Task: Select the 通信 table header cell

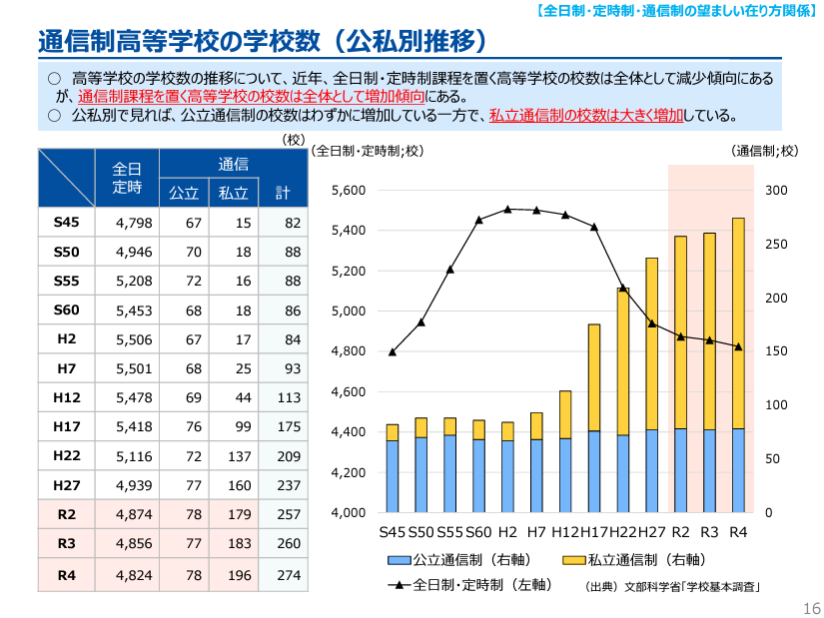Action: tap(233, 164)
